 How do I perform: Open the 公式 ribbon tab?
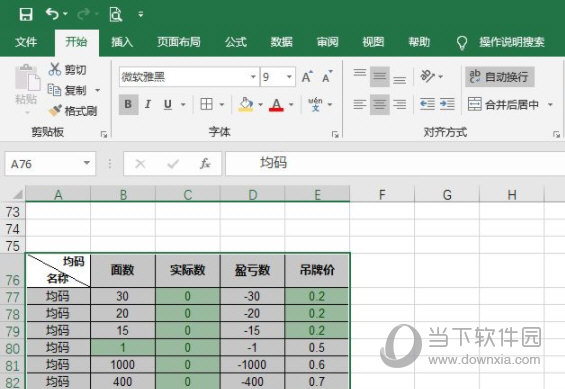pos(236,42)
